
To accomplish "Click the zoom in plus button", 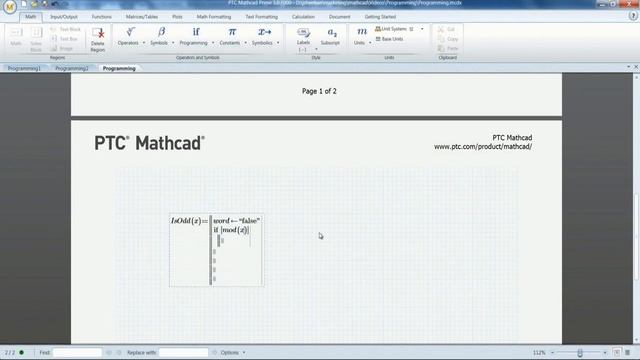I will click(605, 352).
